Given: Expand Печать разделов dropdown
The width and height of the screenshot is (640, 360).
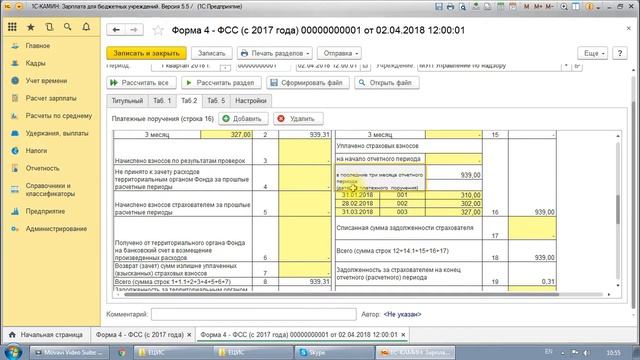Looking at the screenshot, I should pos(275,53).
